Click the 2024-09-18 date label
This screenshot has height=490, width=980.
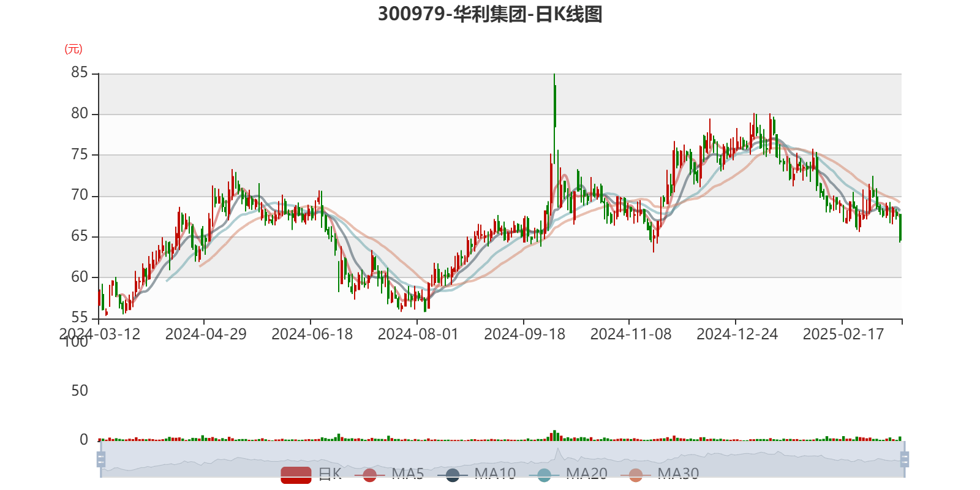point(525,334)
